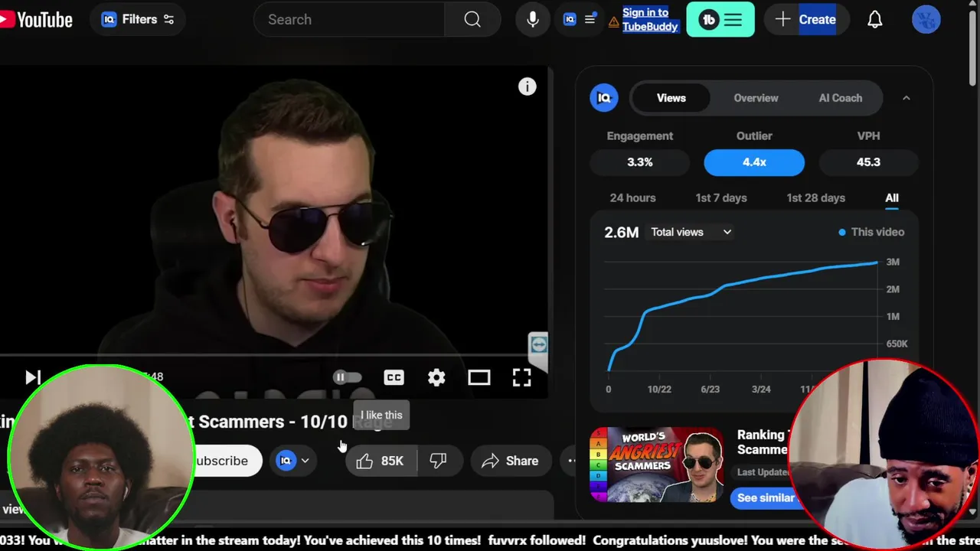Open the YouTube home logo
The image size is (980, 551).
click(36, 20)
